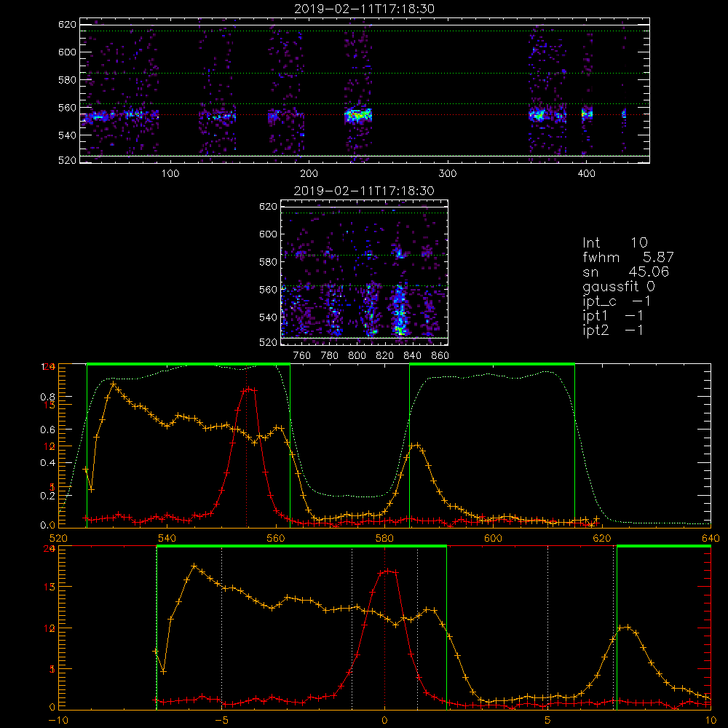Viewport: 728px width, 728px height.
Task: Click the thick green bar above 600 in upper plot
Action: [x=492, y=365]
